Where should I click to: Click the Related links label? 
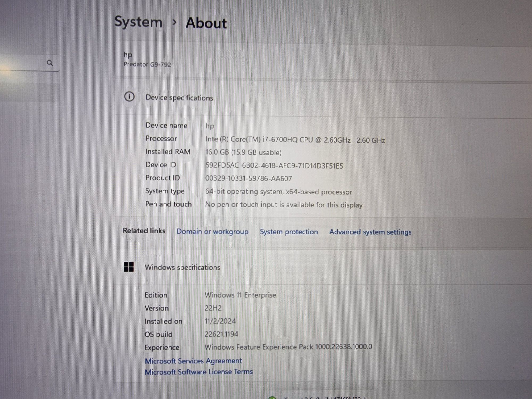144,231
